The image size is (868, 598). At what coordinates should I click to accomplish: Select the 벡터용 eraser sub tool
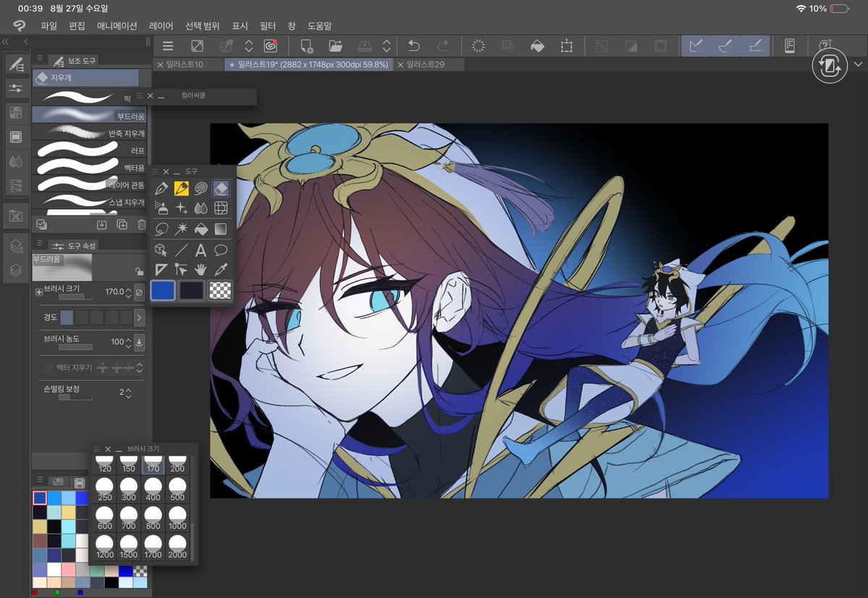coord(90,168)
